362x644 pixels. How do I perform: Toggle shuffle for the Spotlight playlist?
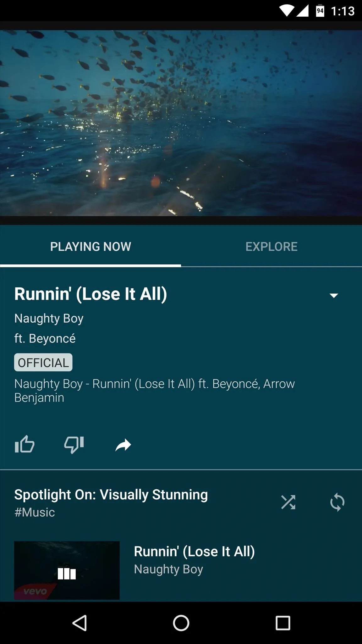pyautogui.click(x=288, y=502)
